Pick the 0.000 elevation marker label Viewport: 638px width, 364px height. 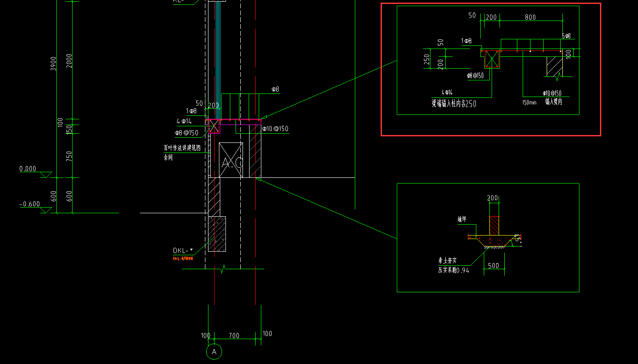[28, 169]
